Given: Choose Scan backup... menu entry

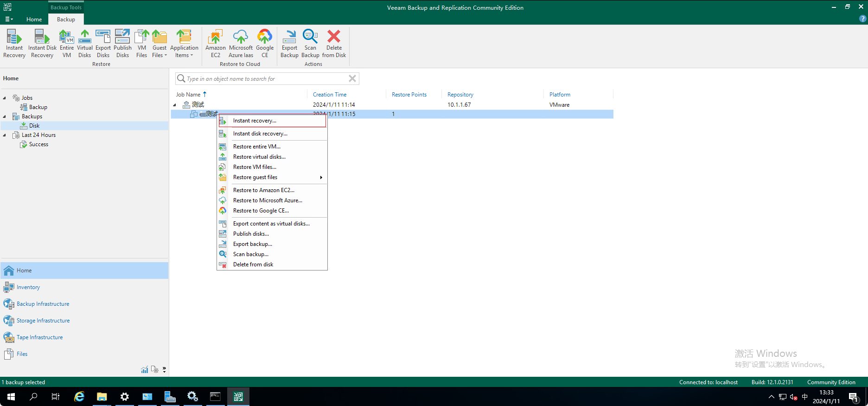Looking at the screenshot, I should point(273,254).
